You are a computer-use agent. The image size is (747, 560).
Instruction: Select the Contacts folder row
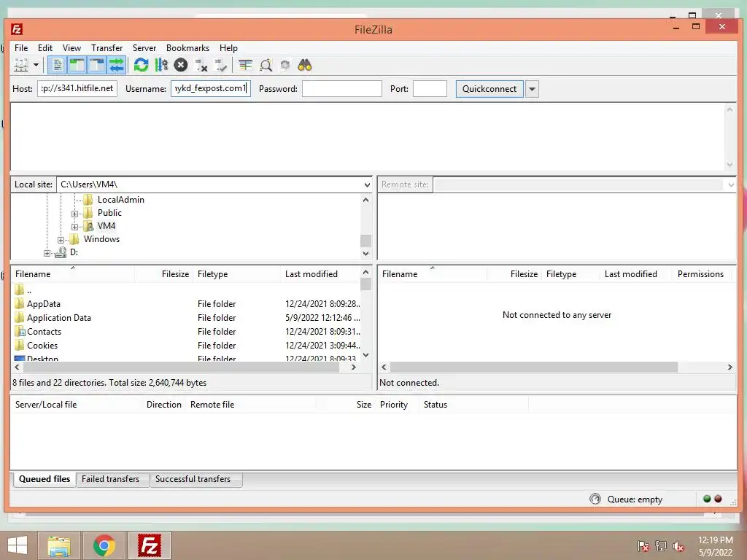(187, 332)
